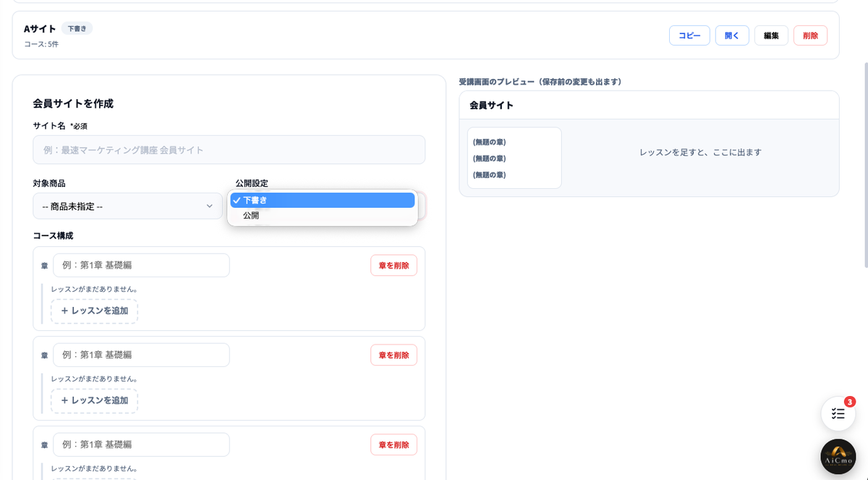The width and height of the screenshot is (868, 480).
Task: Click the コース: 5件 text
Action: pos(41,44)
